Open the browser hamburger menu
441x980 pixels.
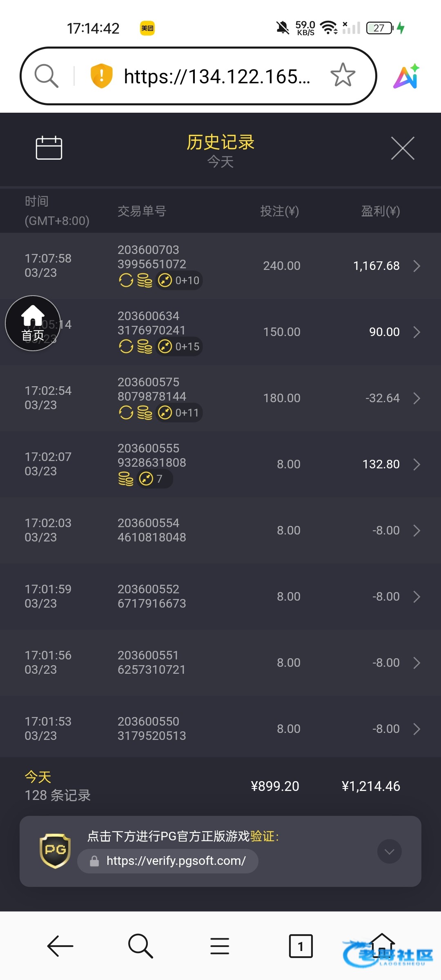[x=220, y=946]
